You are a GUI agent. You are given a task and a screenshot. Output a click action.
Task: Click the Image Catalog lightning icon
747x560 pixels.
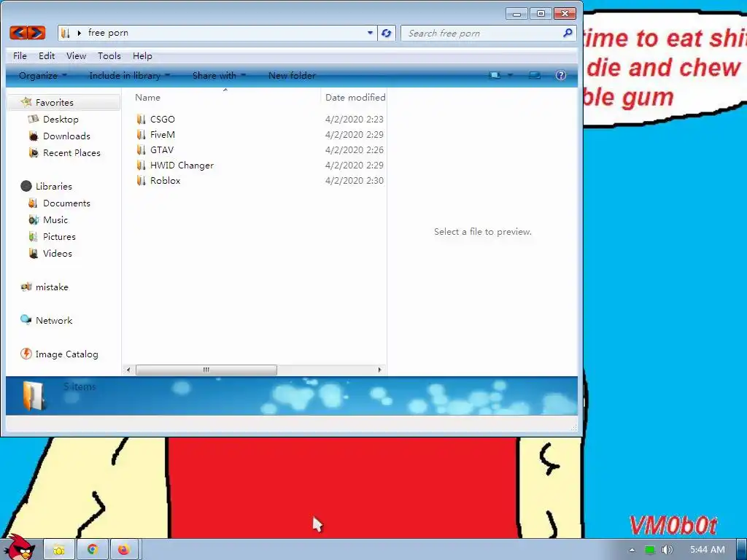coord(26,354)
